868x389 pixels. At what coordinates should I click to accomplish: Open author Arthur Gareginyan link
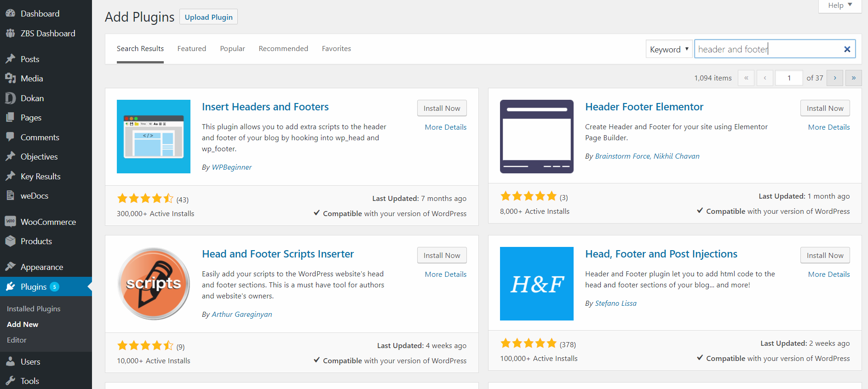(x=242, y=314)
